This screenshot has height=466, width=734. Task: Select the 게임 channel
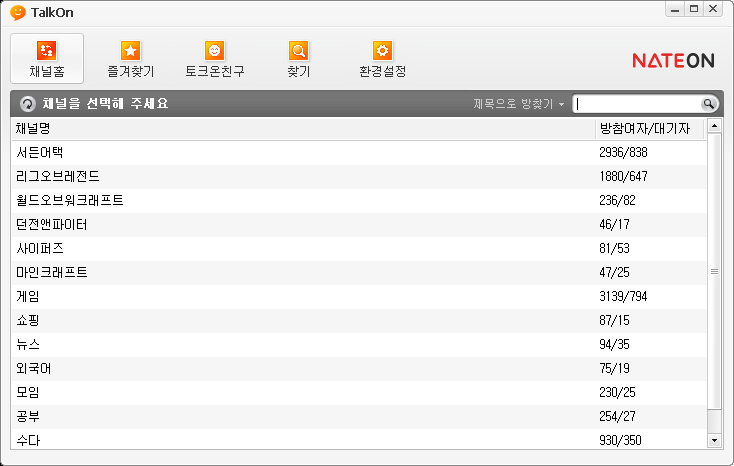359,296
